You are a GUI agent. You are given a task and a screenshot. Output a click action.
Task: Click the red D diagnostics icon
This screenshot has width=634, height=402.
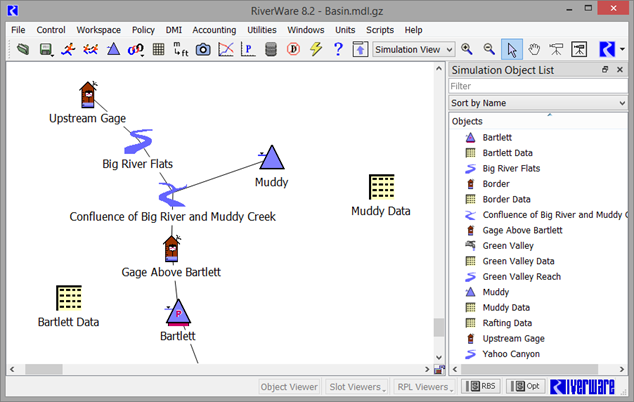click(293, 49)
